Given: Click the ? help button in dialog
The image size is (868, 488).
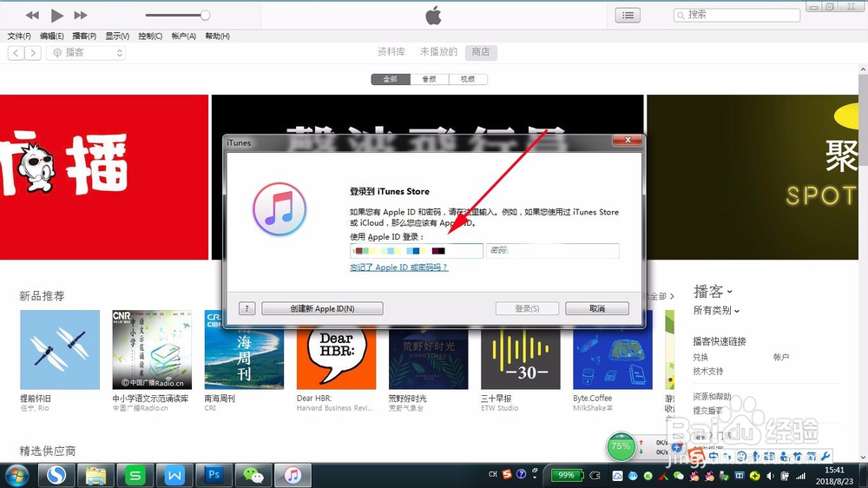Looking at the screenshot, I should click(x=247, y=308).
